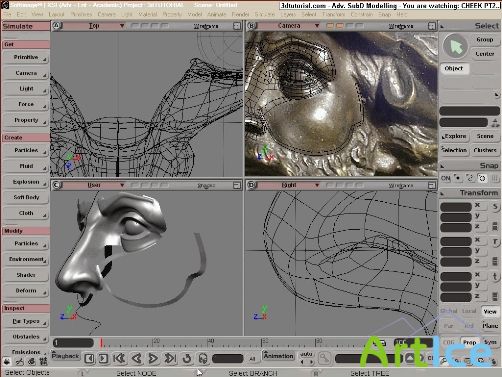Viewport: 502px width, 377px height.
Task: Click the timeline red playhead marker
Action: click(101, 343)
